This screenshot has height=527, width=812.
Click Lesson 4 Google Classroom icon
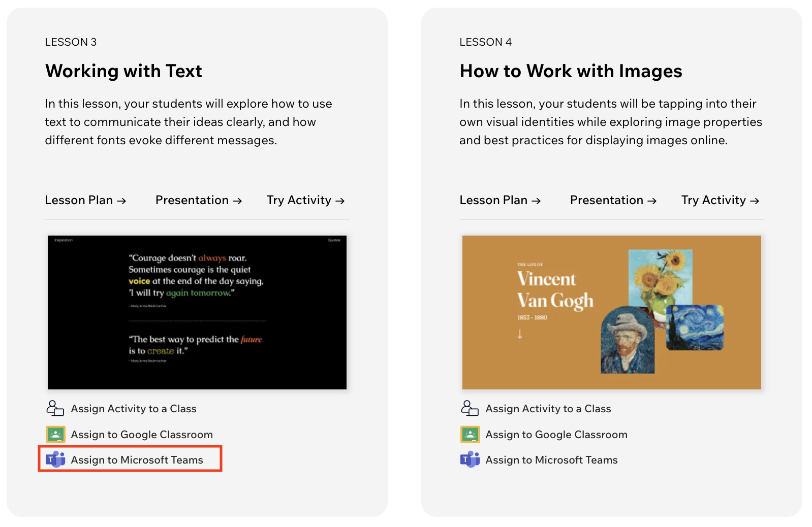tap(470, 435)
